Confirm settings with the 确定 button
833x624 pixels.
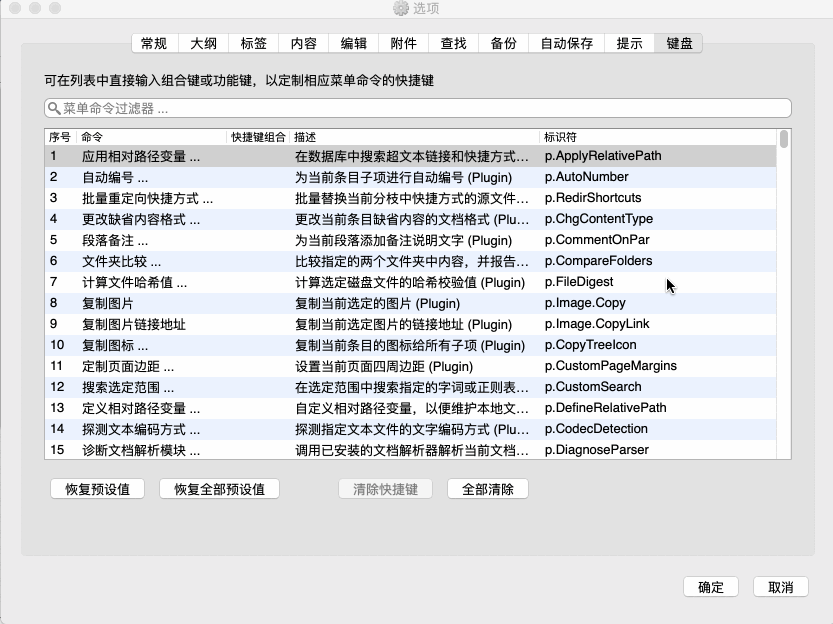coord(711,587)
